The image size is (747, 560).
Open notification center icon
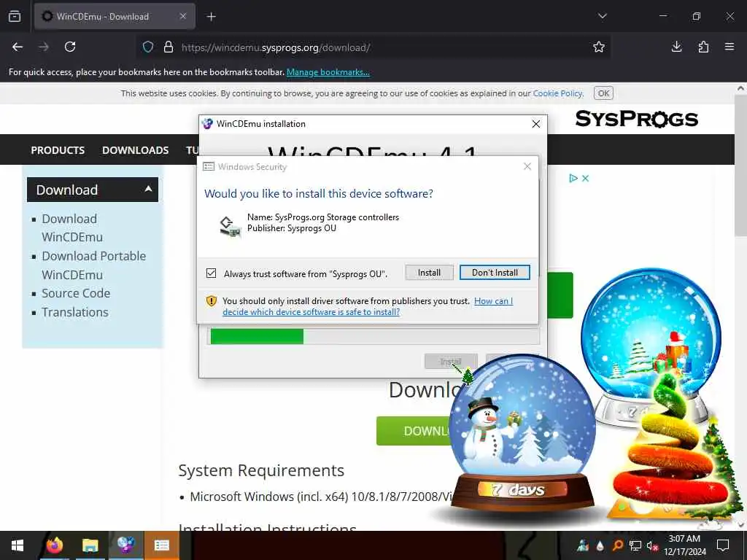click(723, 545)
